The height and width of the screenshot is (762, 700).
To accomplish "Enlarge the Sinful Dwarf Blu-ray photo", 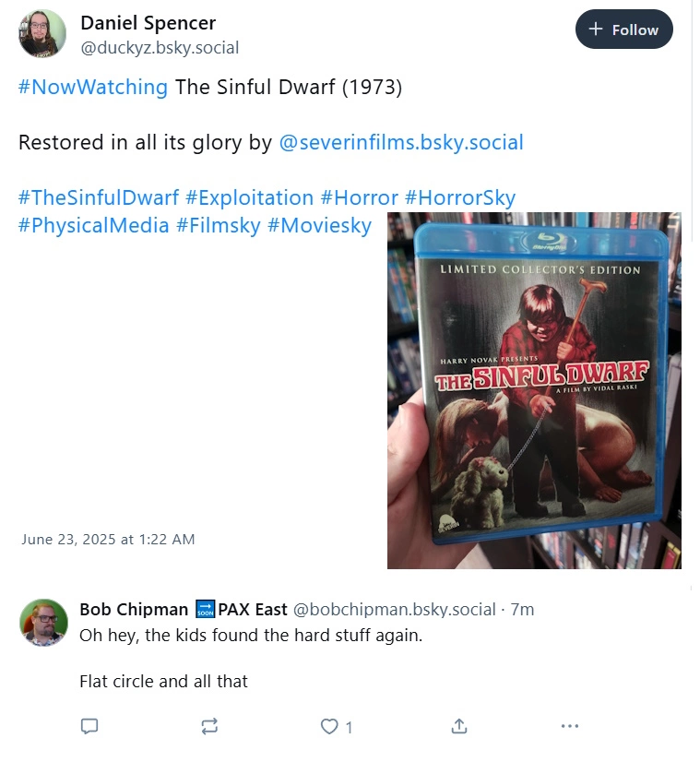I will click(x=534, y=390).
